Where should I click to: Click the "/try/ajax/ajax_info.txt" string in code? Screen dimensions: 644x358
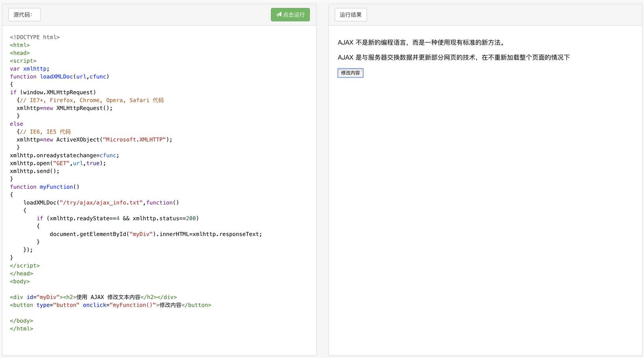coord(101,203)
